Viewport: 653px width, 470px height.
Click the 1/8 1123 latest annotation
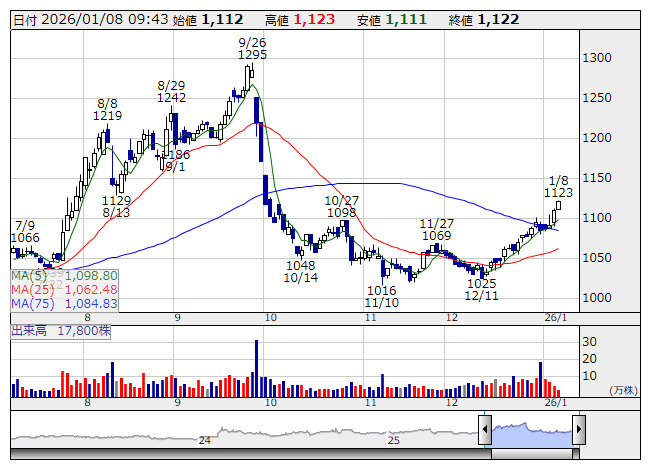(558, 187)
